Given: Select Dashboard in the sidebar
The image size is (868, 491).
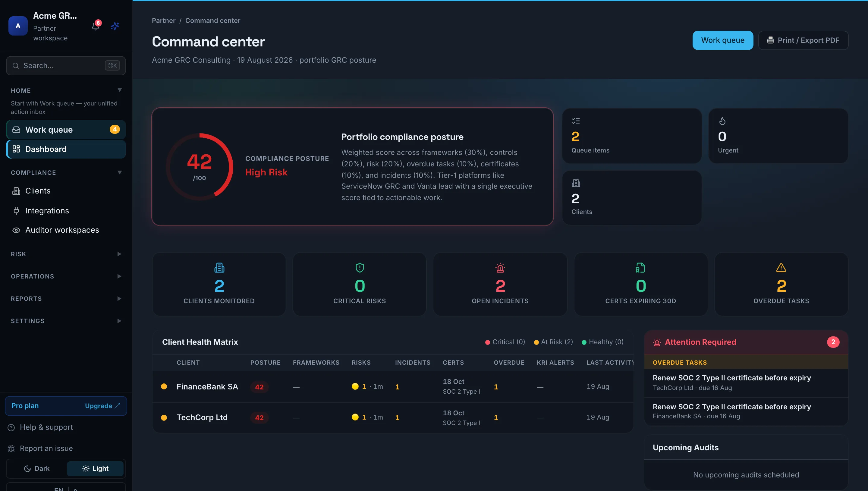Looking at the screenshot, I should [x=66, y=149].
